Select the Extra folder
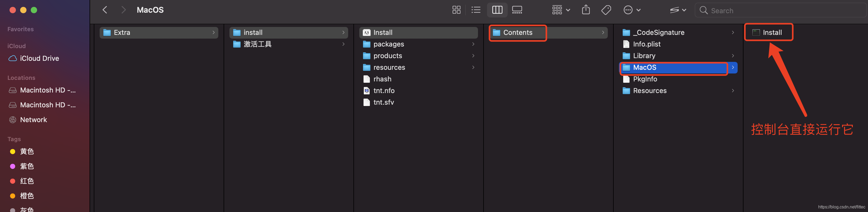Viewport: 868px width, 212px height. coord(159,33)
